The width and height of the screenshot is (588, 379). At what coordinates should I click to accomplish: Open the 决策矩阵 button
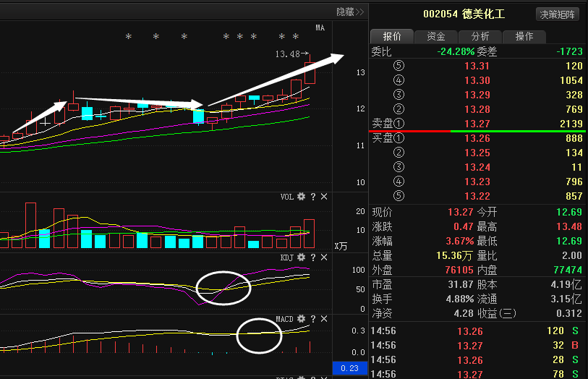click(557, 14)
